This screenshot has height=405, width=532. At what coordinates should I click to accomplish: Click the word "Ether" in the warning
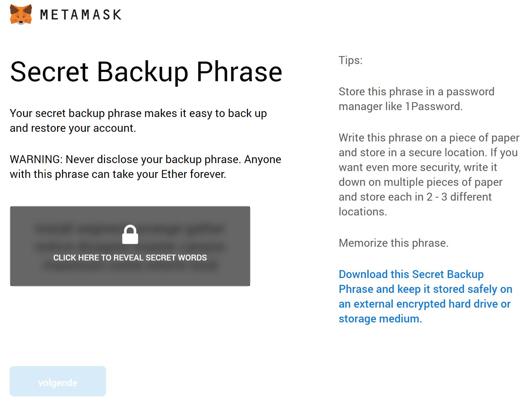(x=174, y=174)
